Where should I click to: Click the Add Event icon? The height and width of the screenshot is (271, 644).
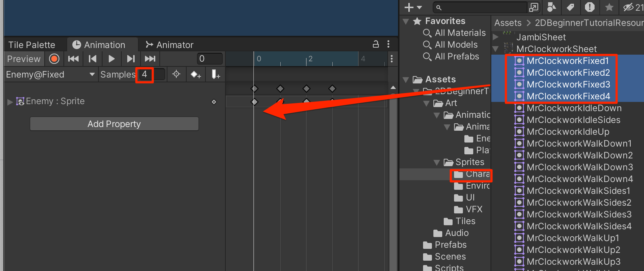[x=215, y=75]
